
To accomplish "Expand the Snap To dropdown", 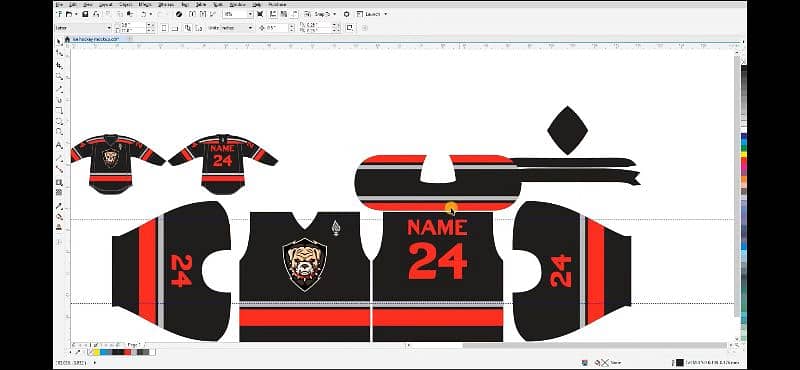I will click(x=335, y=14).
